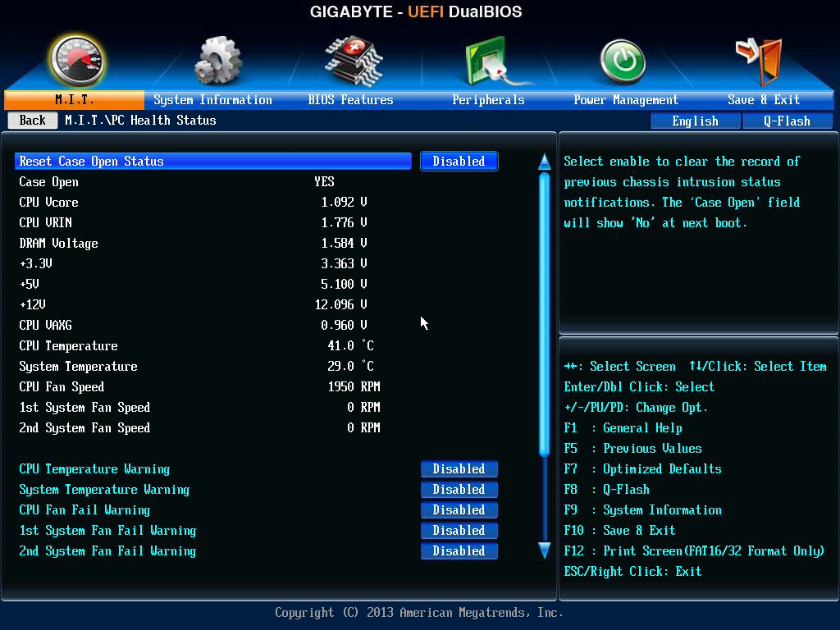Select the BIOS Features chip icon
Screen dimensions: 840x630
[353, 61]
